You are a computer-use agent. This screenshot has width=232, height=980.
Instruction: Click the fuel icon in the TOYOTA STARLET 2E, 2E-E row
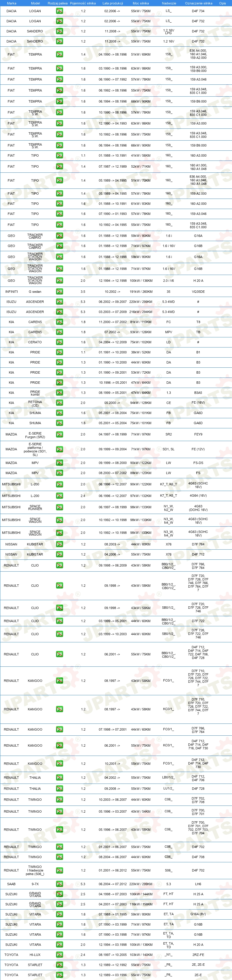60,965
